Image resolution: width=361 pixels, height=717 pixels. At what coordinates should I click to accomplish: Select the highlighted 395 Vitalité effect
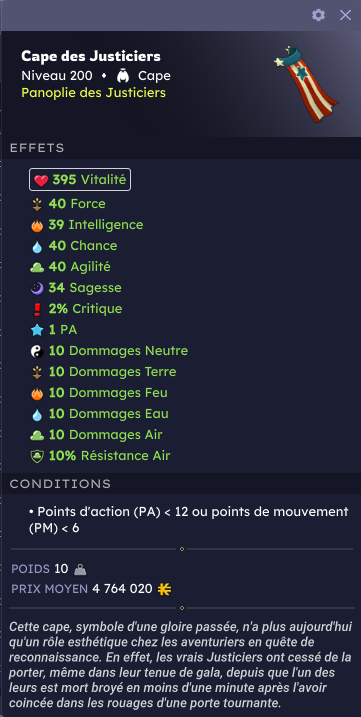pyautogui.click(x=80, y=180)
